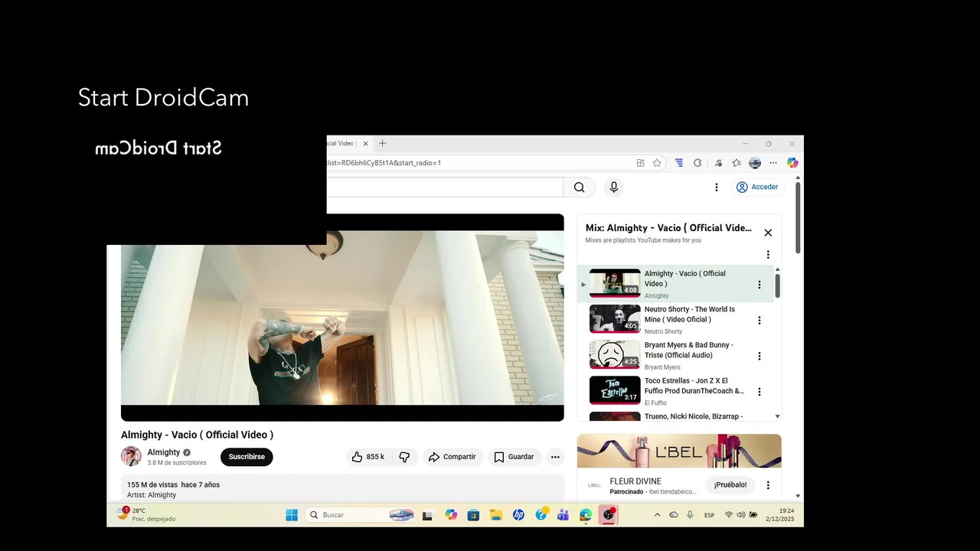Click the YouTube search magnifier button
This screenshot has height=551, width=980.
coord(579,187)
